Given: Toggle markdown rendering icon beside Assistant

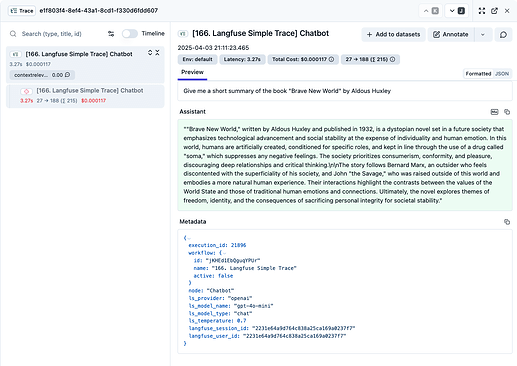Looking at the screenshot, I should tap(494, 112).
